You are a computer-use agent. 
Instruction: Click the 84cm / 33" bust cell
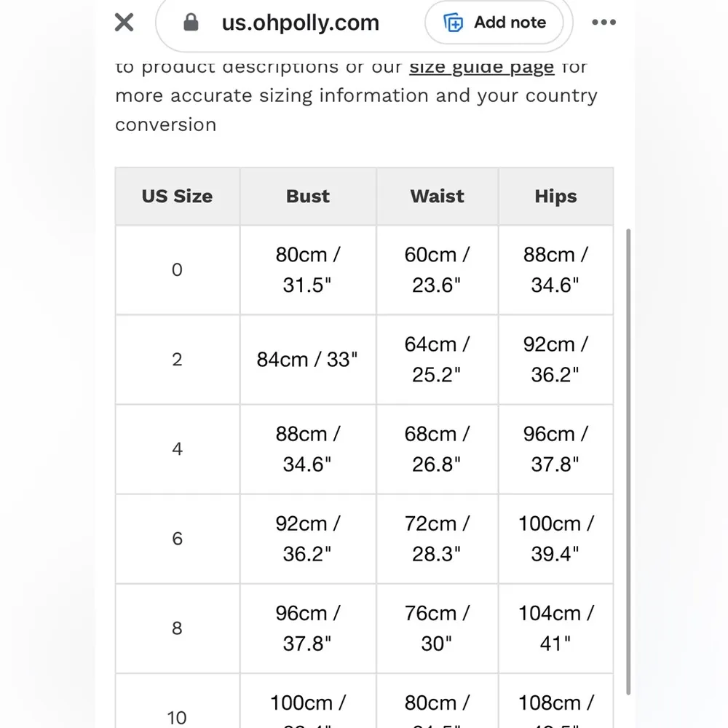(x=308, y=360)
